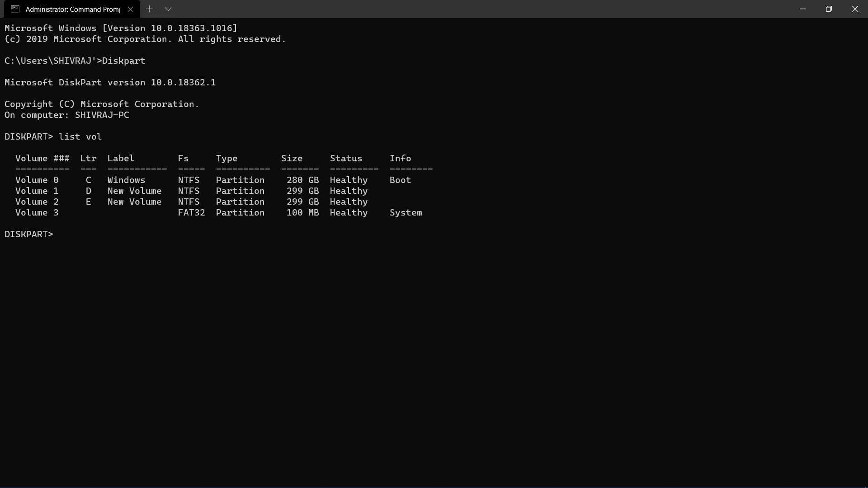Click the 'On computer: SHIVRAJ-PC' line
The height and width of the screenshot is (488, 868).
[66, 115]
